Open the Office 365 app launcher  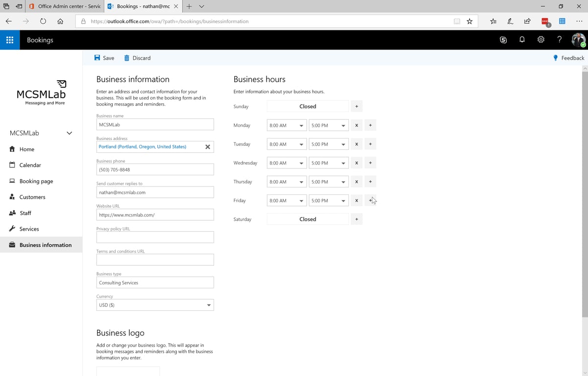pyautogui.click(x=10, y=40)
